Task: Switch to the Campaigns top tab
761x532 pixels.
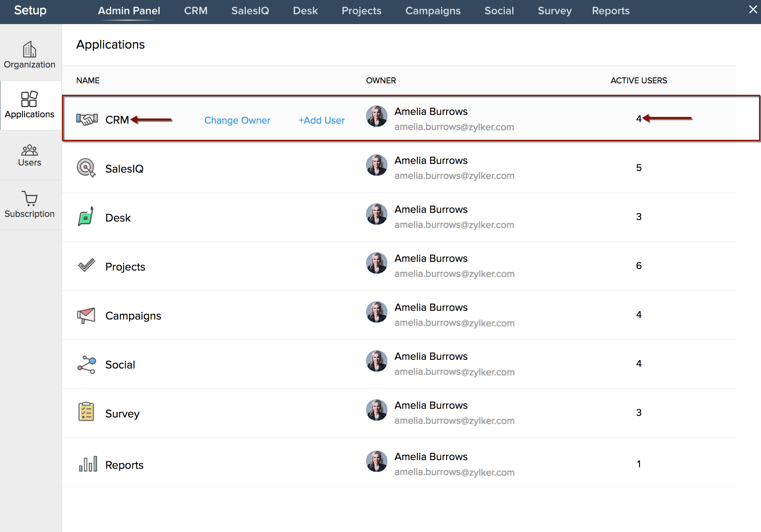Action: click(x=433, y=11)
